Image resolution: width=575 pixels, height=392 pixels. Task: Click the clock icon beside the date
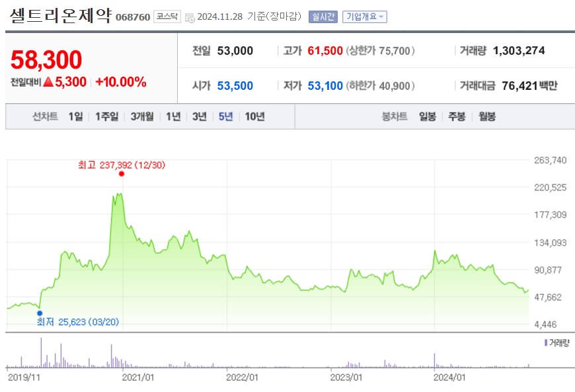190,18
